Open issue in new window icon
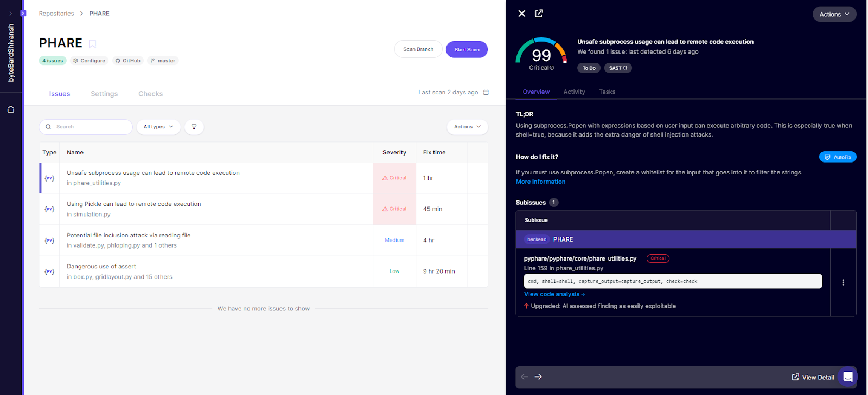 [539, 14]
